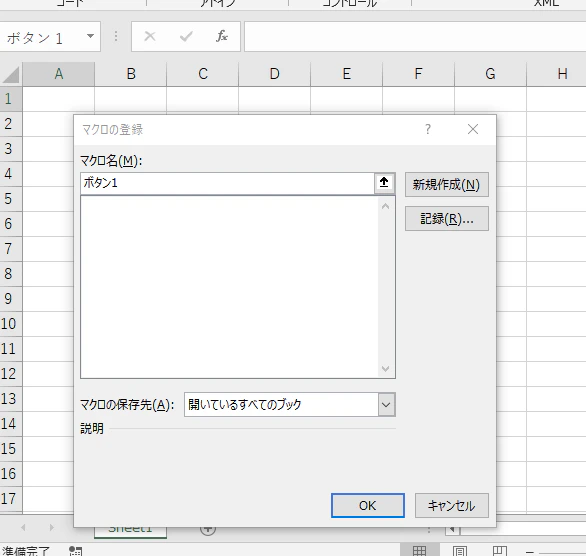The height and width of the screenshot is (556, 586).
Task: Switch to page layout view icon
Action: click(460, 550)
